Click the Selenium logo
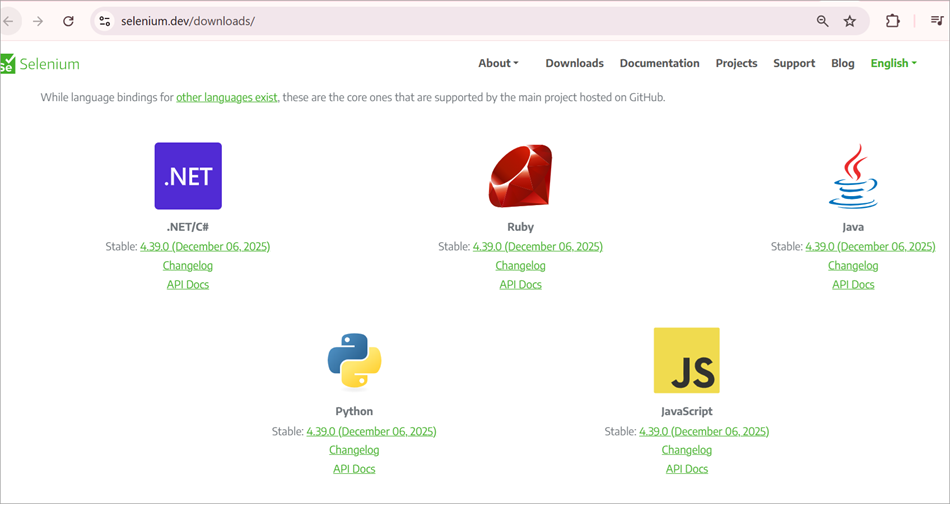Viewport: 950px width, 505px height. pyautogui.click(x=40, y=64)
